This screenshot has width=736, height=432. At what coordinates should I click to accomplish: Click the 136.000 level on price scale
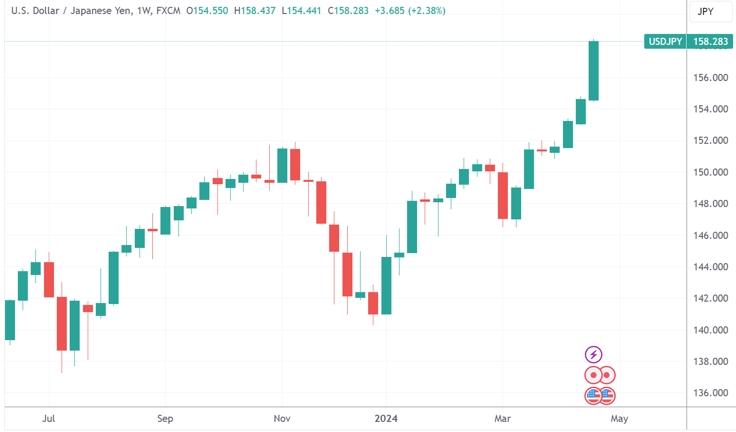[709, 393]
